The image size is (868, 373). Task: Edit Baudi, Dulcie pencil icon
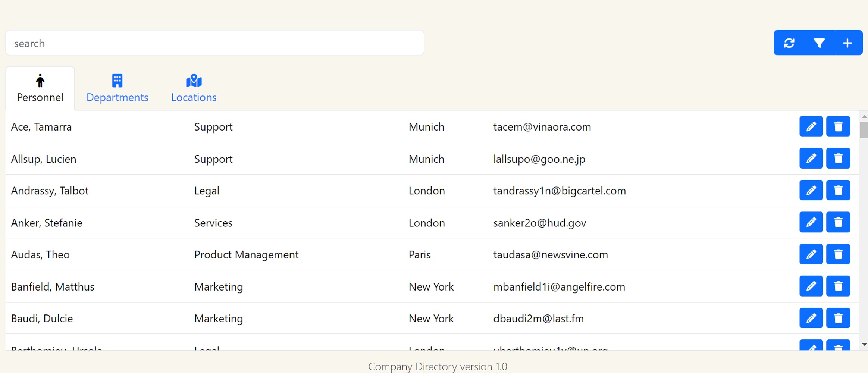(811, 318)
